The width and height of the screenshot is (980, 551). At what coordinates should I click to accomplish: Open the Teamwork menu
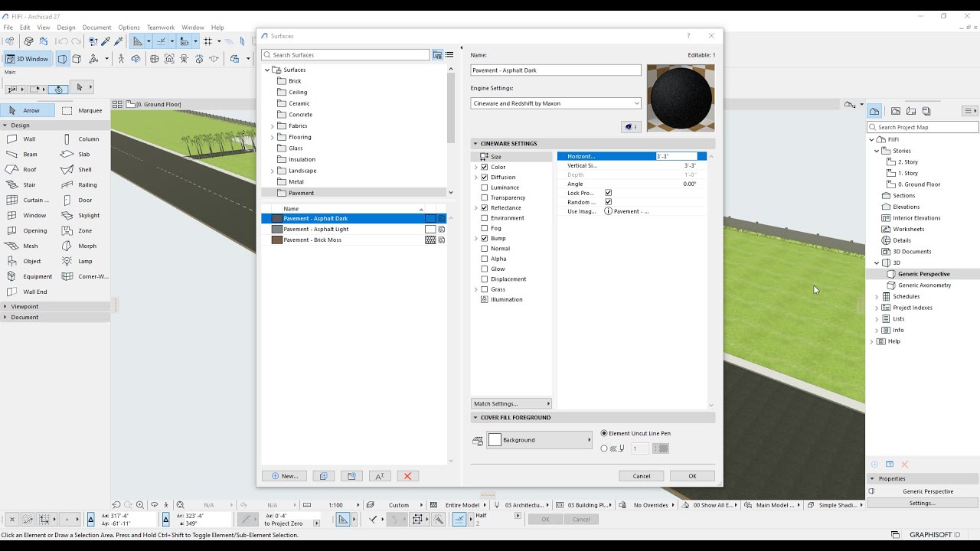point(161,28)
